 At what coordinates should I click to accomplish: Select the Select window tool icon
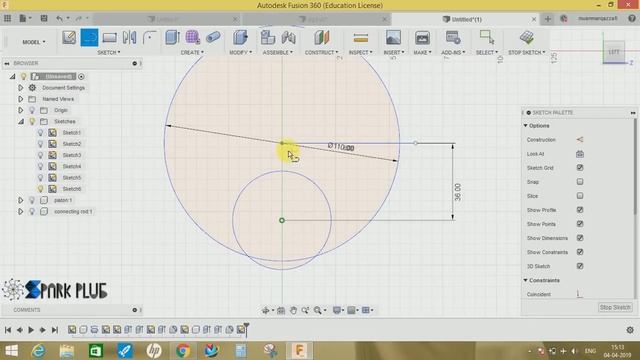[487, 38]
